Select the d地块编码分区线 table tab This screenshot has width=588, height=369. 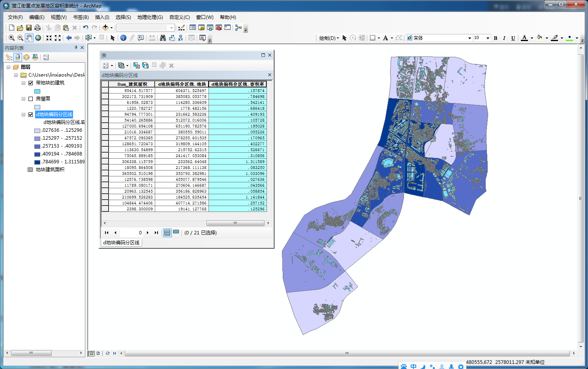121,243
